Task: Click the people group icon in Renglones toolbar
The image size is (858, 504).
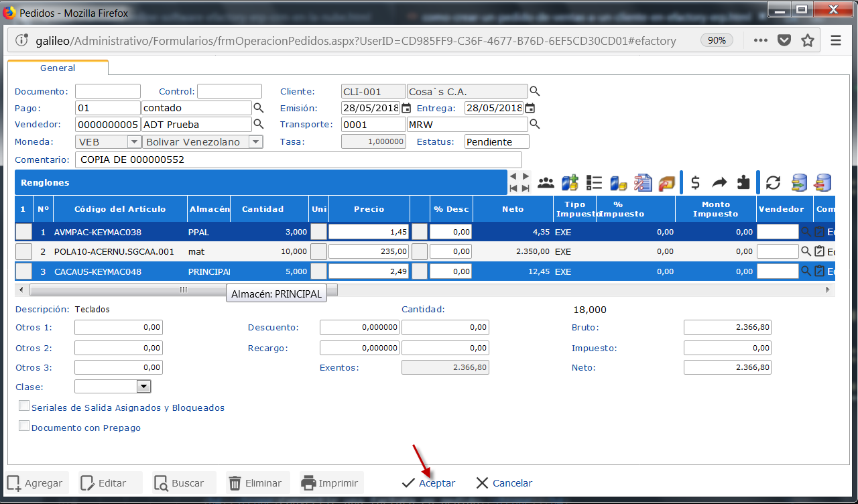Action: (546, 182)
